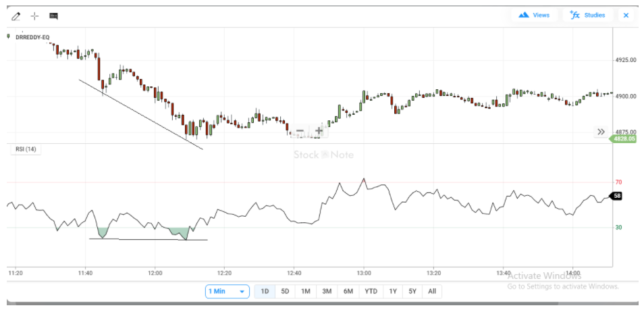
Task: Open the 1 Min interval dropdown
Action: point(227,292)
